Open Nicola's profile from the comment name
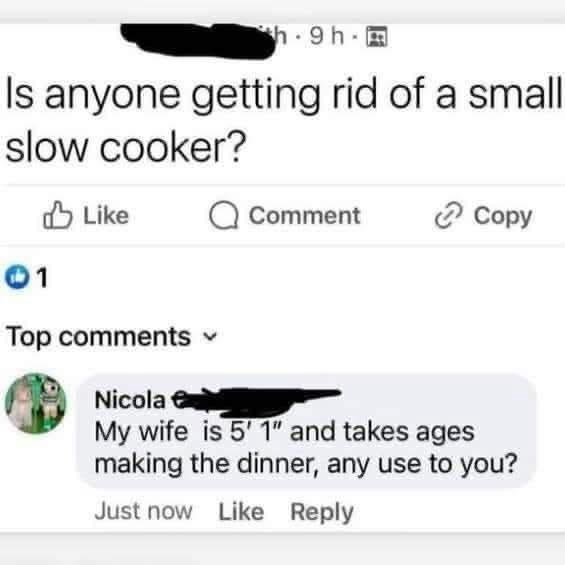 coord(130,400)
